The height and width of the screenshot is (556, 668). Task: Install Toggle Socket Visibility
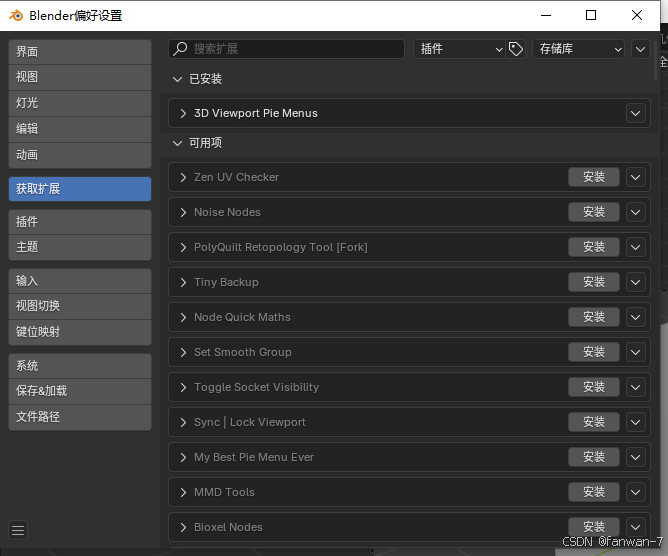(x=594, y=387)
